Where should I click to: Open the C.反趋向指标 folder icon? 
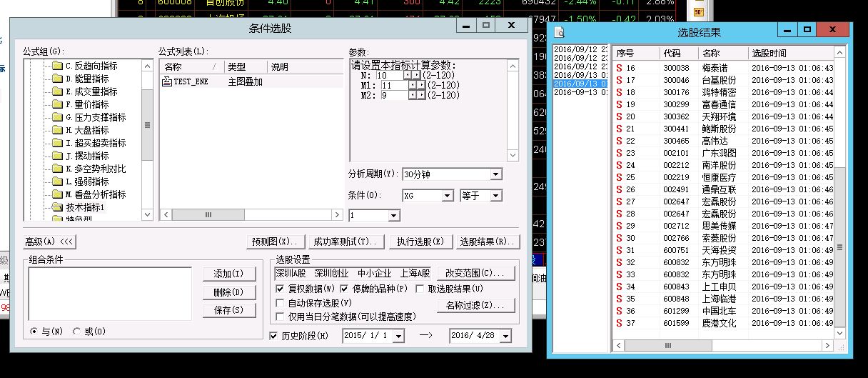[57, 66]
